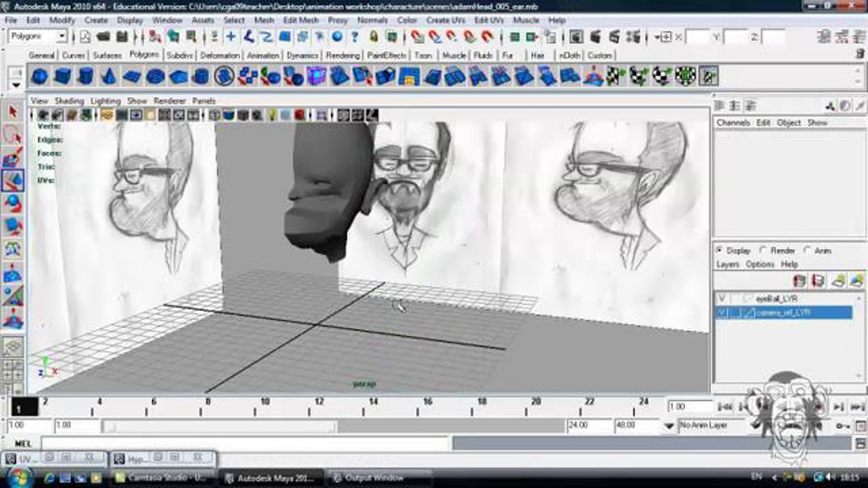Create a polygon cube from the shelf

pos(62,76)
